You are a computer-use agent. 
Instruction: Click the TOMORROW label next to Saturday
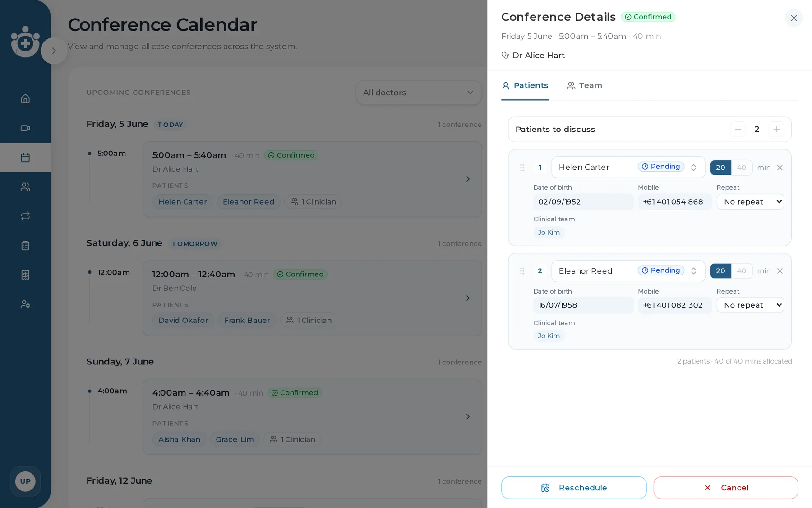click(x=194, y=244)
